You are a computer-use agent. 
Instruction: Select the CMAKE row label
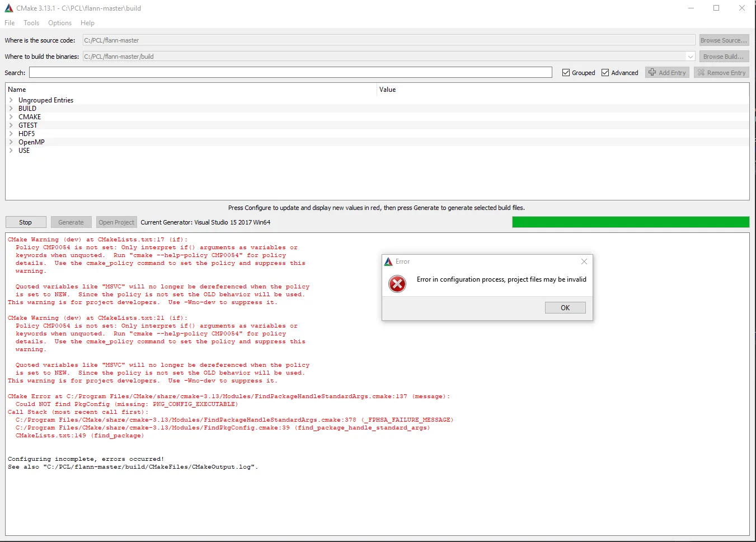(x=30, y=117)
